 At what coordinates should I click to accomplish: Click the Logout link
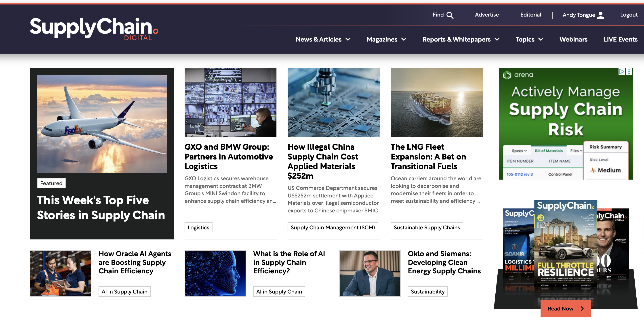coord(629,15)
